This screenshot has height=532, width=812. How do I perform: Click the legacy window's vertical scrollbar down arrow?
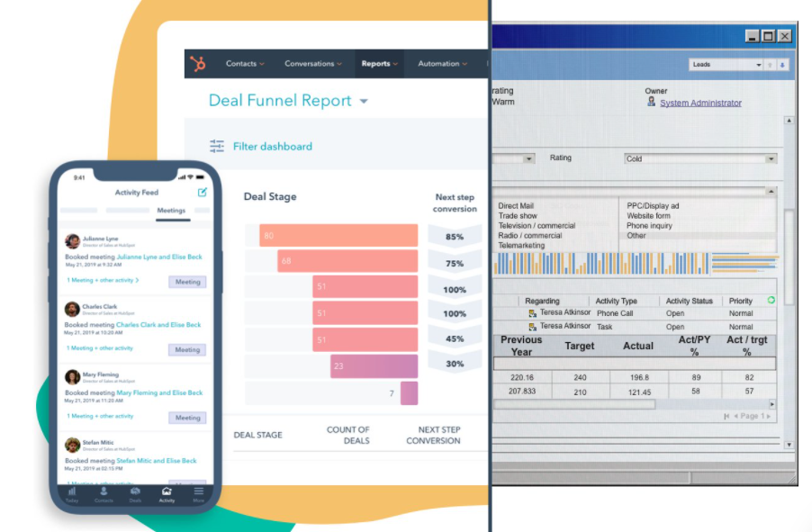[x=789, y=445]
